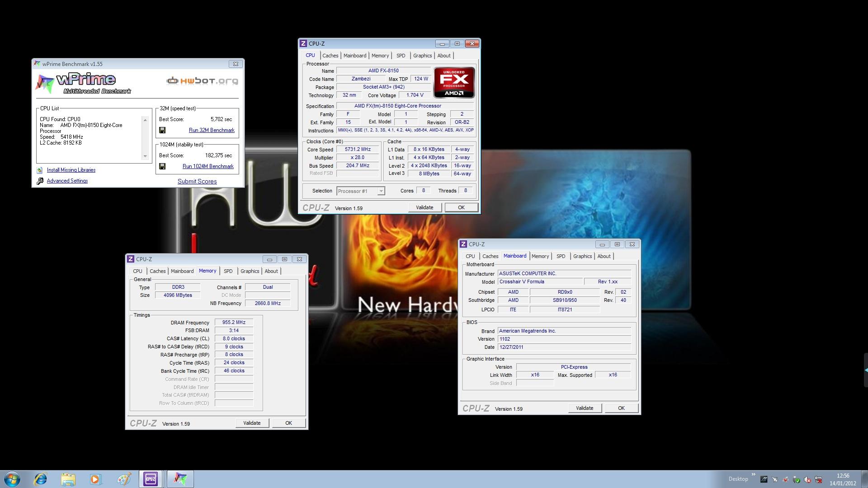The image size is (868, 488).
Task: Click the AMD FX-8150 Name field
Action: [x=383, y=70]
